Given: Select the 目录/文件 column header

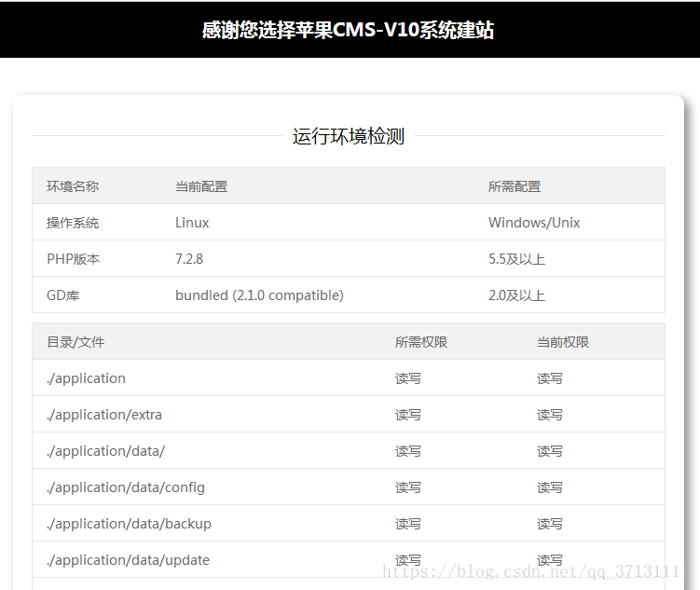Looking at the screenshot, I should point(75,342).
